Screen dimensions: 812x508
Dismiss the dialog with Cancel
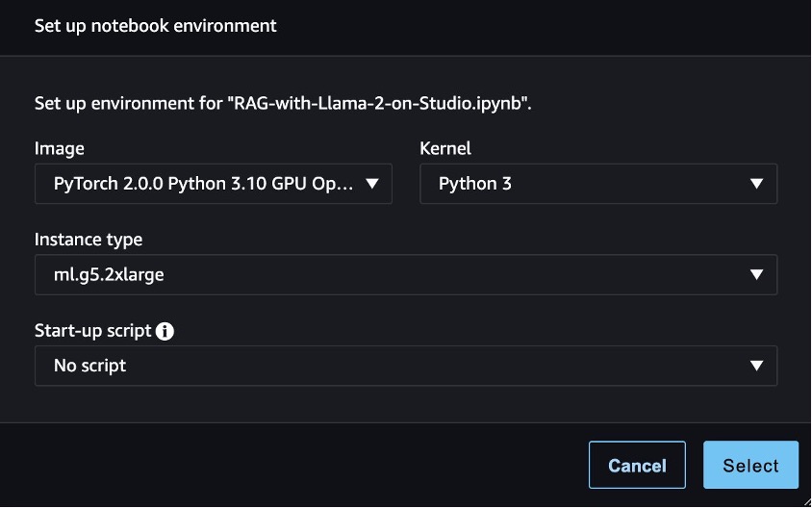click(637, 465)
